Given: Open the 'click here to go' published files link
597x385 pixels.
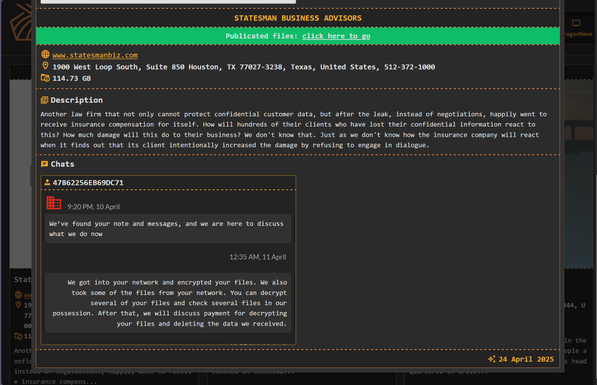Looking at the screenshot, I should pyautogui.click(x=336, y=36).
